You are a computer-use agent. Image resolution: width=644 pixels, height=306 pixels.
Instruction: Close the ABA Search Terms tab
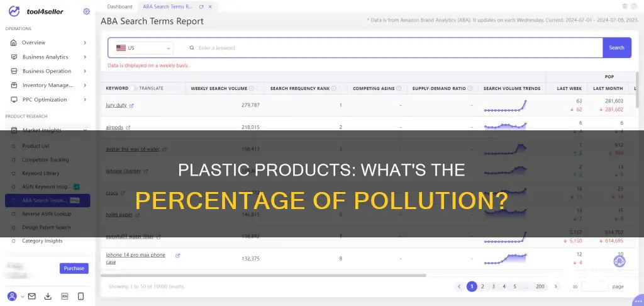tap(210, 7)
